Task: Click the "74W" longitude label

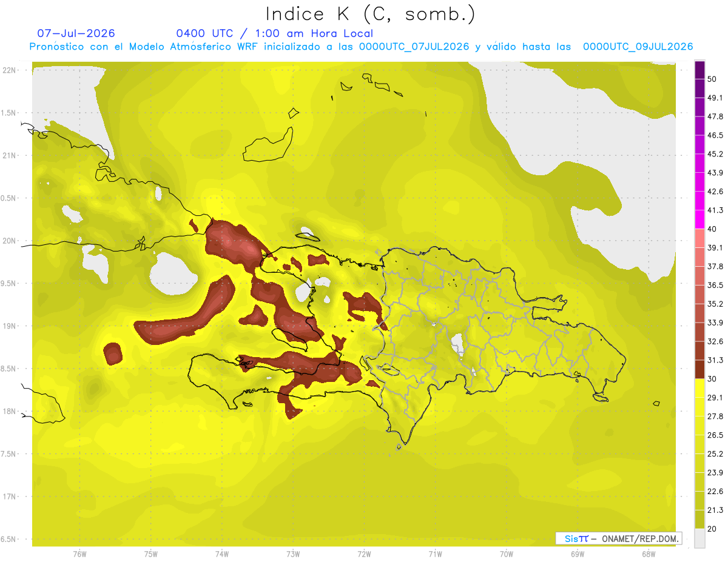Action: [222, 554]
